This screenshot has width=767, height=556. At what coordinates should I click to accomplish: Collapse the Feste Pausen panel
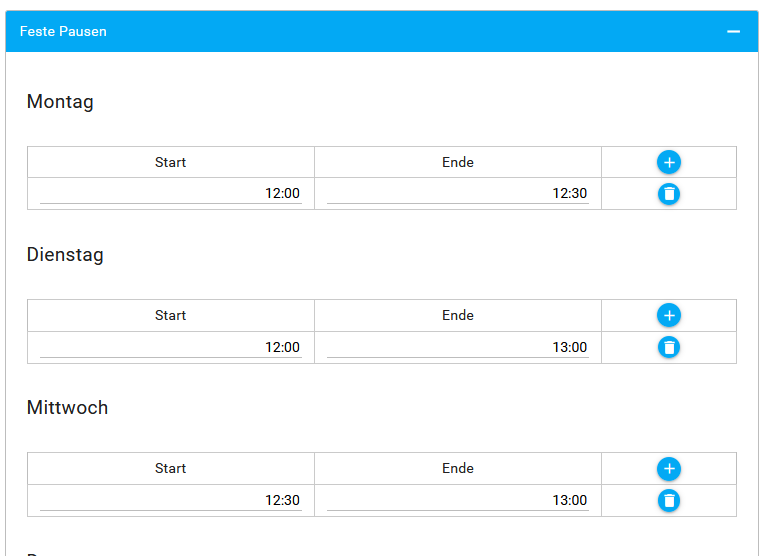(x=733, y=32)
